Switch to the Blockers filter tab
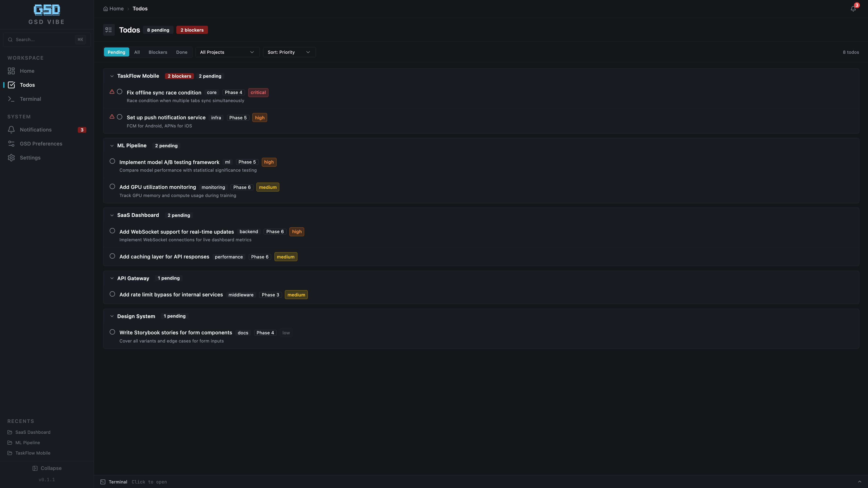Screen dimensions: 868x488 coord(157,52)
